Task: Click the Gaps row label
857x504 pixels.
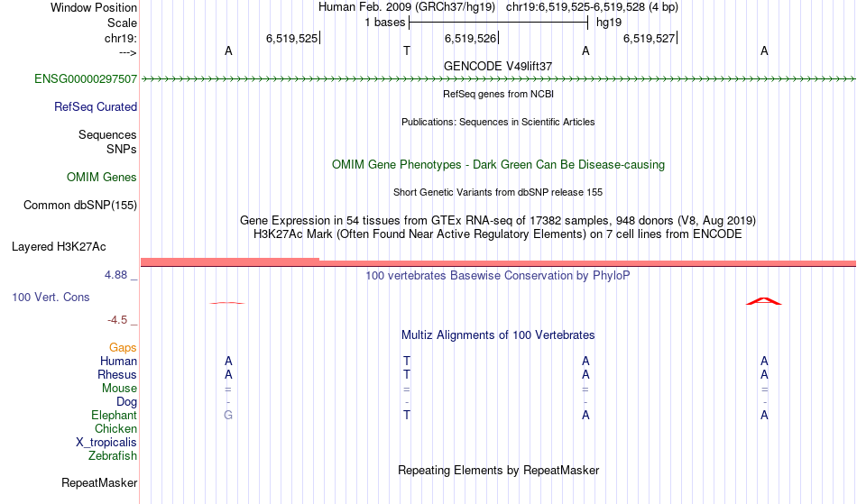Action: 123,348
